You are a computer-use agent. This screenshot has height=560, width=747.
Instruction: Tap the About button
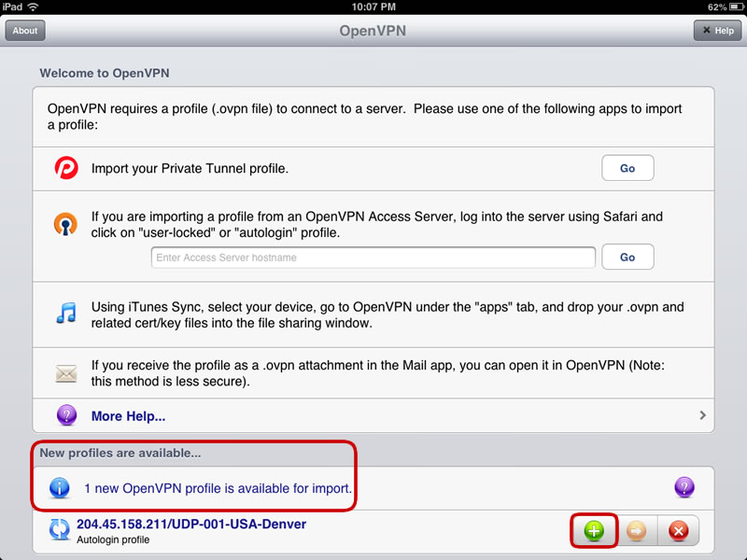(x=25, y=31)
